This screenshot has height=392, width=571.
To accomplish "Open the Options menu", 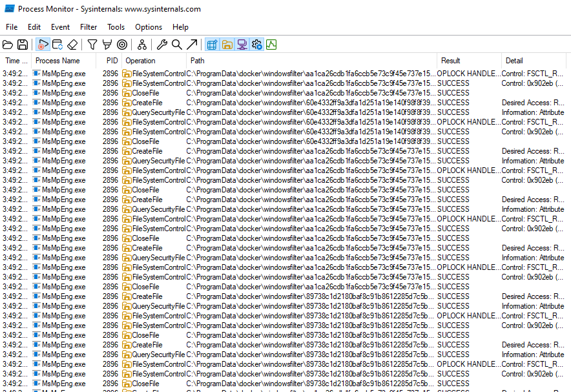I will click(x=149, y=27).
